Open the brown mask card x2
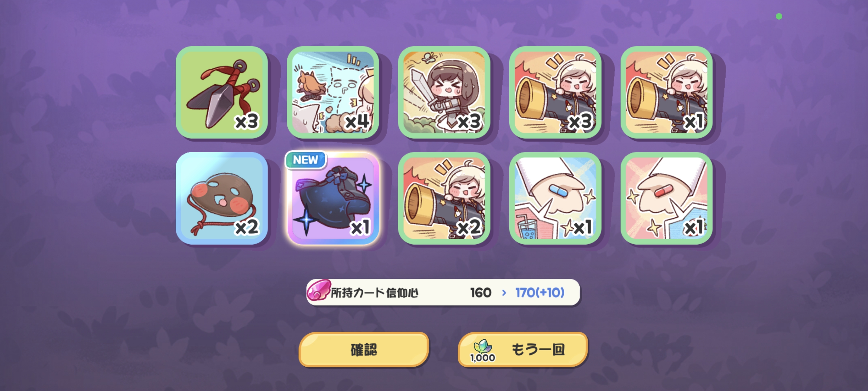Image resolution: width=868 pixels, height=391 pixels. 222,198
